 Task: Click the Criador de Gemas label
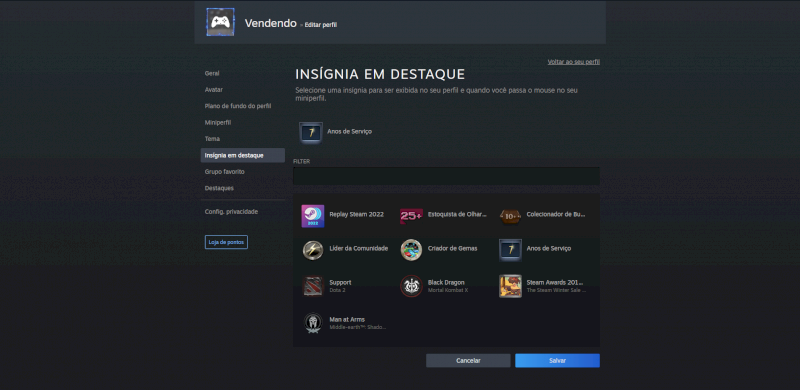(x=453, y=249)
